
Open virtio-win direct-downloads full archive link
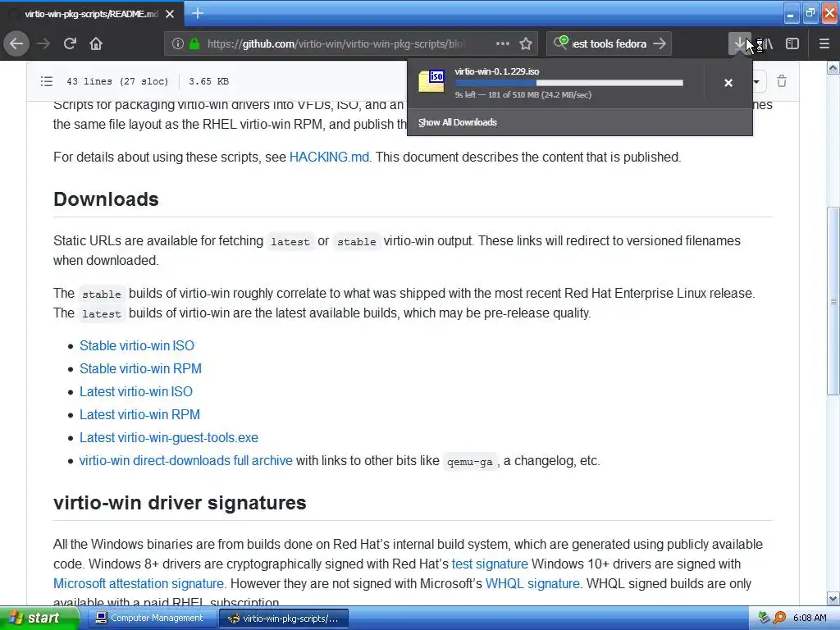pos(186,461)
